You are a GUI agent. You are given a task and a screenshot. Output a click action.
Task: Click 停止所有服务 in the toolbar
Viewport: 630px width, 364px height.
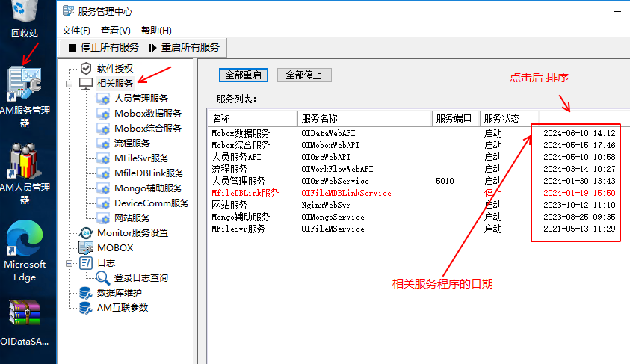pyautogui.click(x=103, y=47)
